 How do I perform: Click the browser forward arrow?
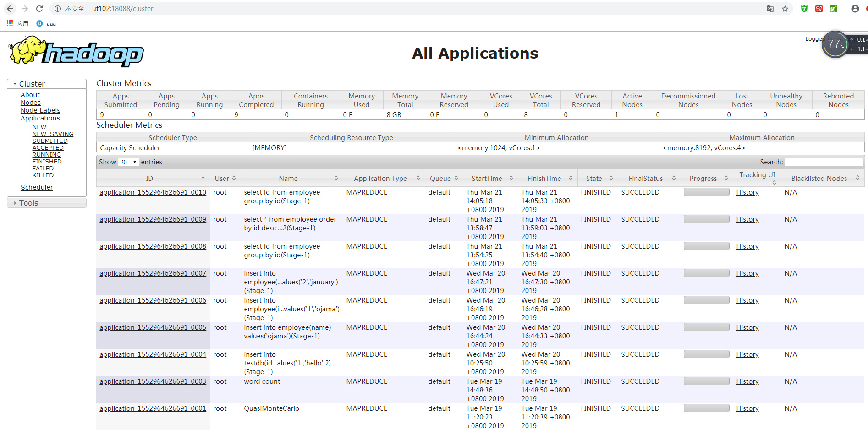point(25,9)
